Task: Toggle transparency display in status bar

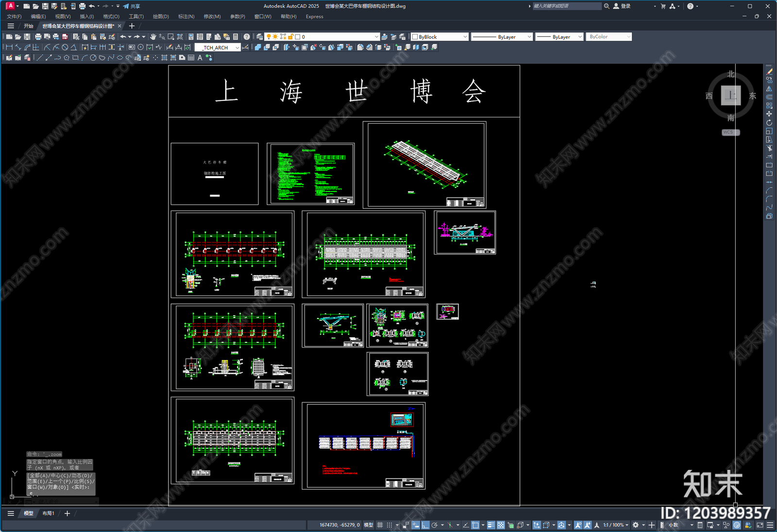Action: point(501,525)
